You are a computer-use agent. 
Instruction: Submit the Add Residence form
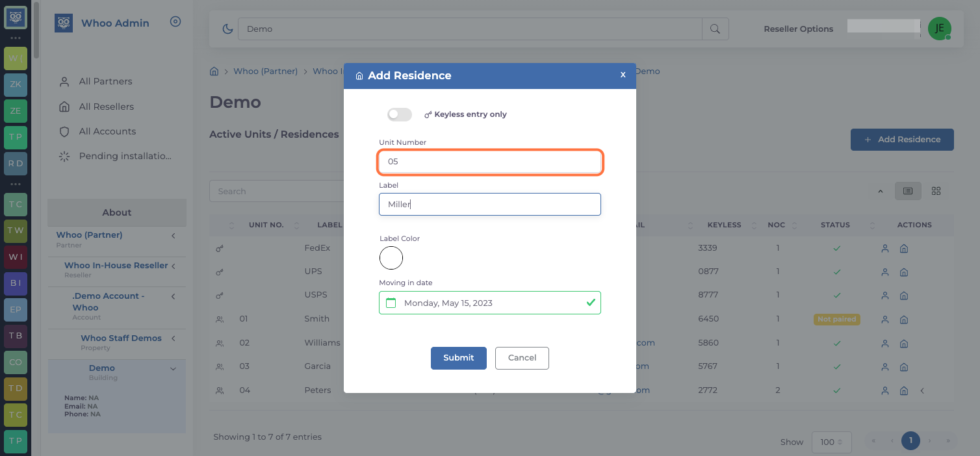click(459, 358)
